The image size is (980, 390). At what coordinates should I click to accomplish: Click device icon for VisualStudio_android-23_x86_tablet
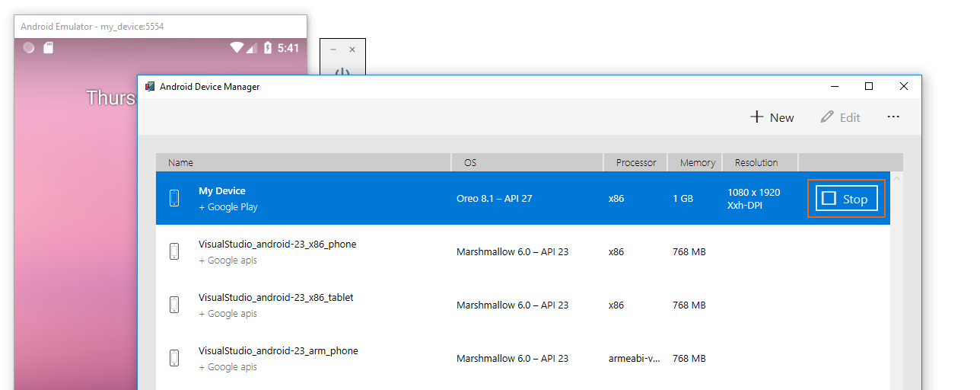pyautogui.click(x=174, y=305)
